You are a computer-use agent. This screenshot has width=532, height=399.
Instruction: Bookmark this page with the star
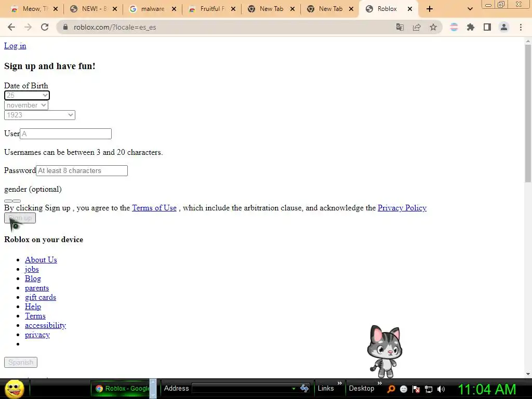coord(433,27)
